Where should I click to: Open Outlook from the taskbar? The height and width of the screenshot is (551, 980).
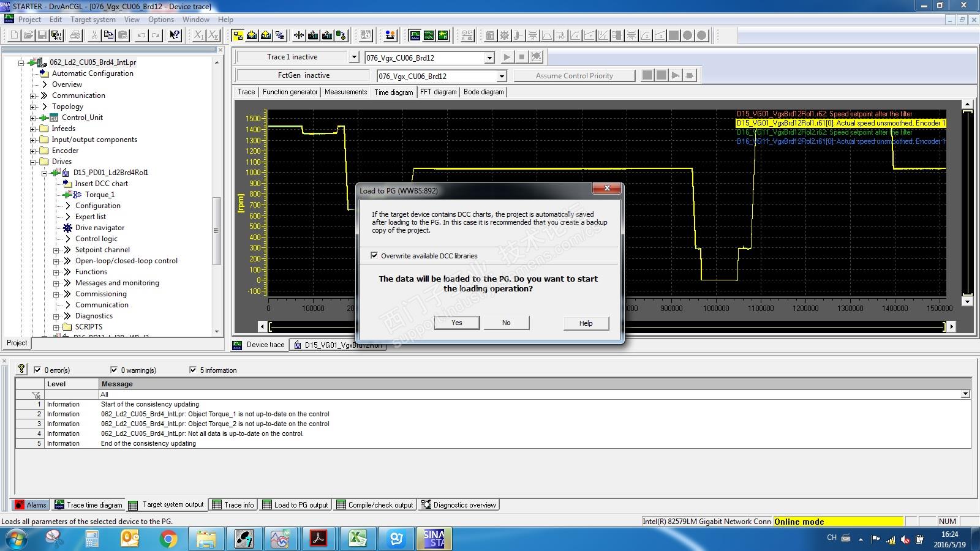pos(130,539)
